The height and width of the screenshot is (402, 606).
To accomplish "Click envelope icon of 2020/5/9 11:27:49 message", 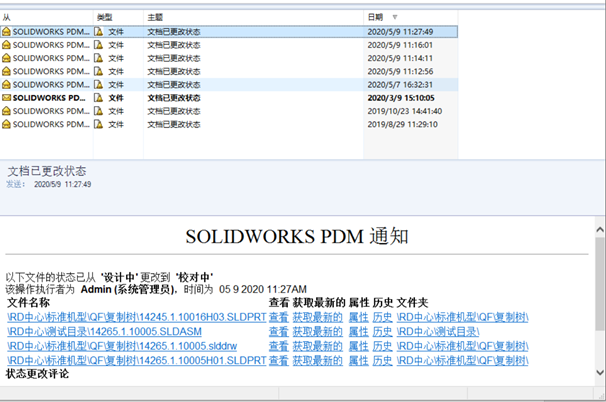I will click(7, 32).
